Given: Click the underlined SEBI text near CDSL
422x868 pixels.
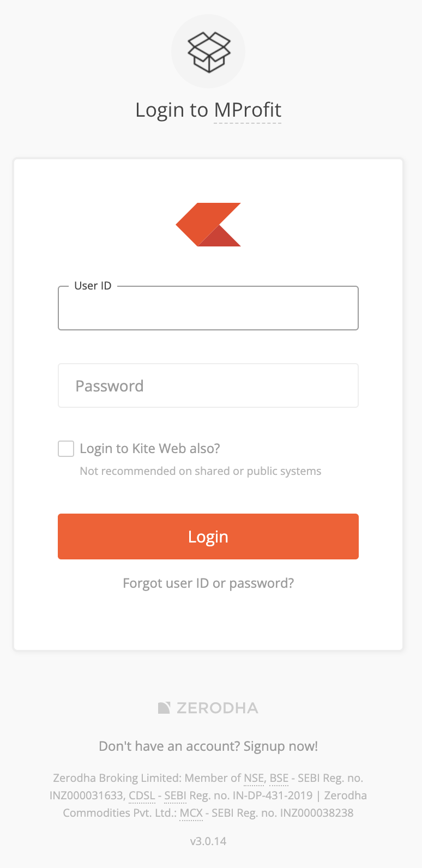Looking at the screenshot, I should pyautogui.click(x=176, y=795).
